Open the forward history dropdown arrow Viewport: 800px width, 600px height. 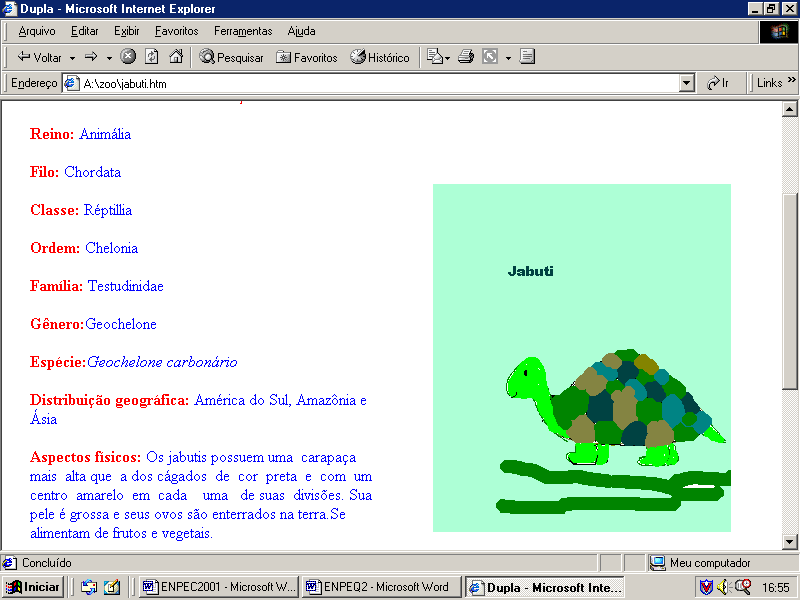[x=109, y=58]
